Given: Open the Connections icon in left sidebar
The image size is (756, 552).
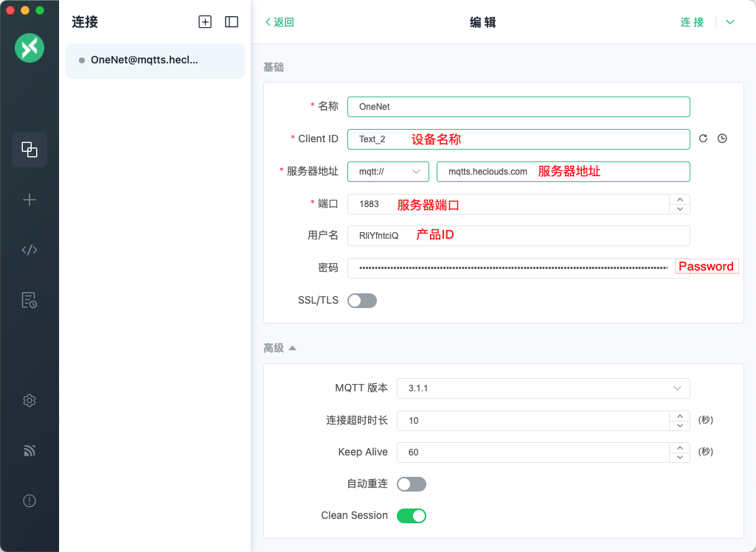Looking at the screenshot, I should point(30,150).
